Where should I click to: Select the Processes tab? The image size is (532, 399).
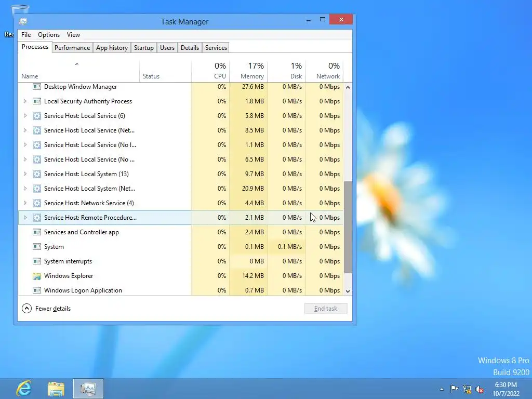coord(35,47)
